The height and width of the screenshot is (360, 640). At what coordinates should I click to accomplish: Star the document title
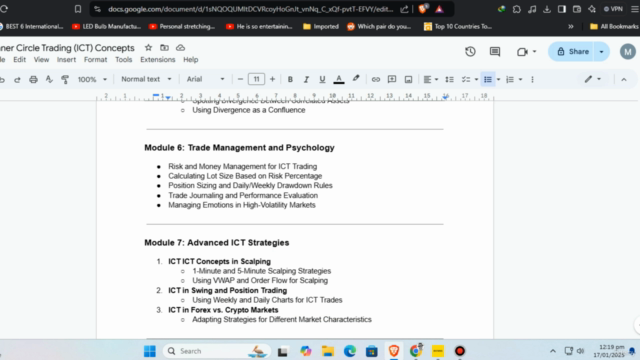pyautogui.click(x=149, y=48)
